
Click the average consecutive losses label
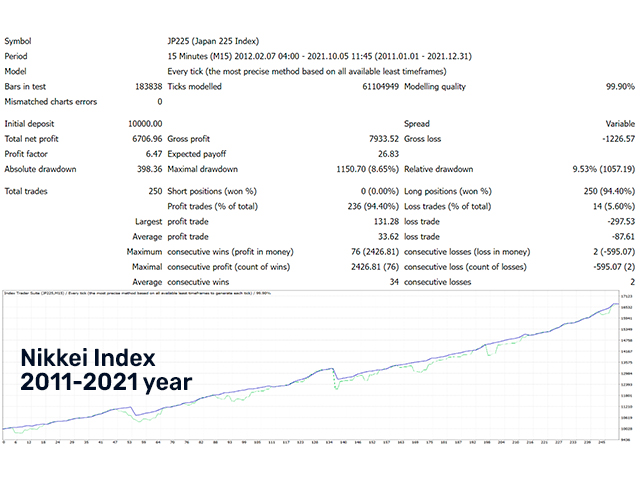tap(438, 282)
